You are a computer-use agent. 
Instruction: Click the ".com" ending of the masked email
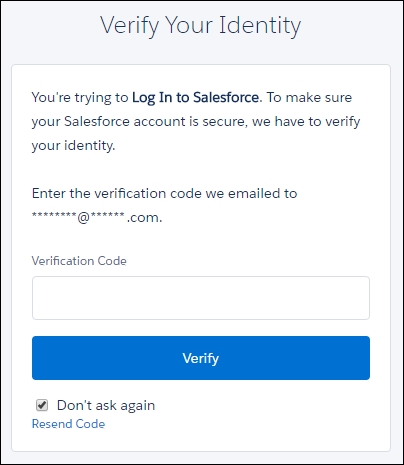[144, 218]
